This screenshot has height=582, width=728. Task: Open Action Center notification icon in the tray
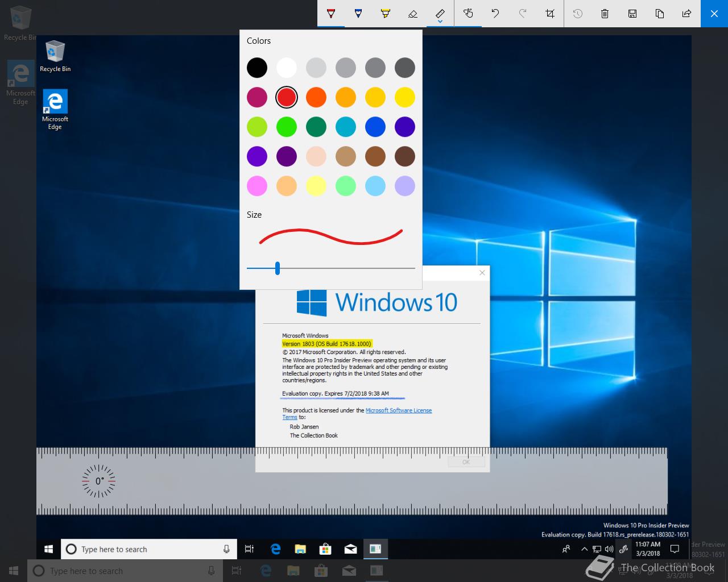675,549
